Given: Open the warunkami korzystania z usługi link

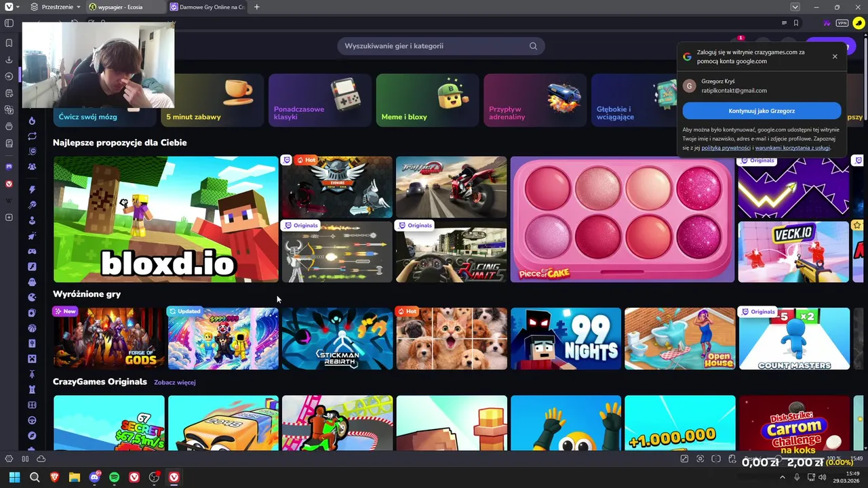Looking at the screenshot, I should pos(792,148).
